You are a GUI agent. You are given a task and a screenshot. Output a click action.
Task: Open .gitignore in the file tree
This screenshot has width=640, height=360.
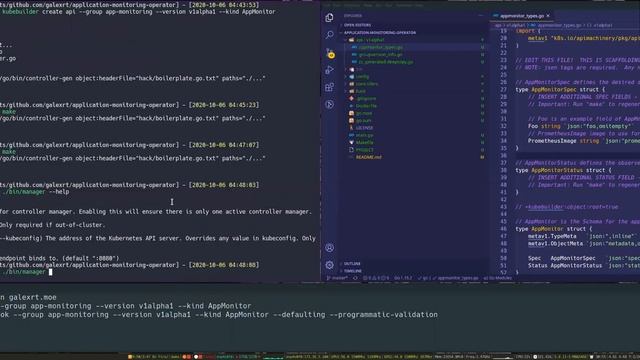(366, 98)
